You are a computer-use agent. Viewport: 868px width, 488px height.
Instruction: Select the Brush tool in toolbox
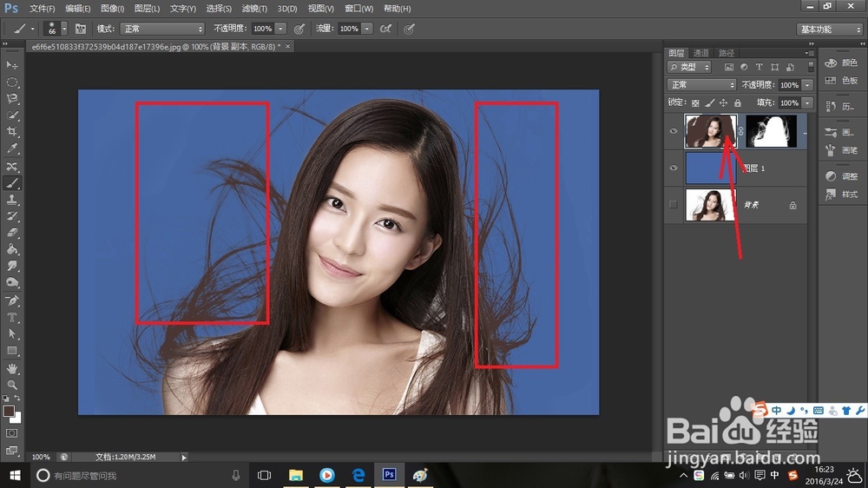[x=12, y=183]
